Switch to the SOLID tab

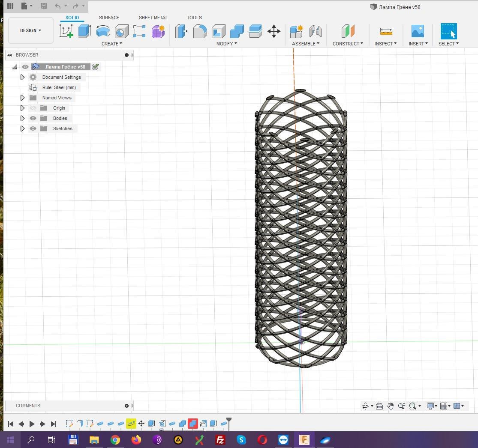[x=72, y=18]
